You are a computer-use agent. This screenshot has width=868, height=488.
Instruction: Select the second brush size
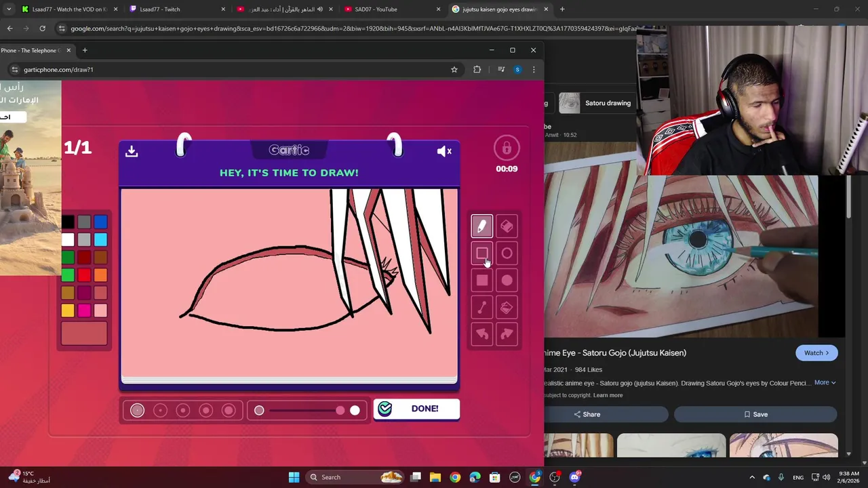[x=160, y=410]
